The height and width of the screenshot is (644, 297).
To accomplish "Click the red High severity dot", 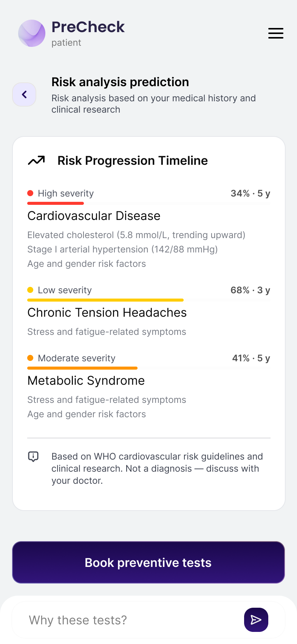I will (x=31, y=194).
